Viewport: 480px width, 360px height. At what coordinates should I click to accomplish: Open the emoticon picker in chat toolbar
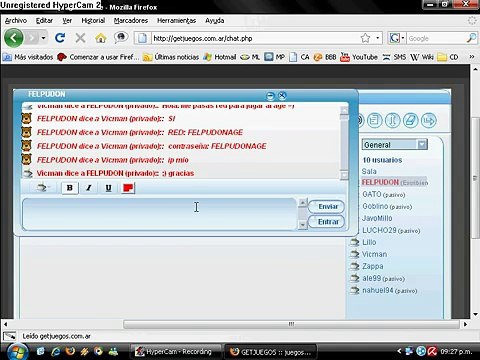pos(42,188)
